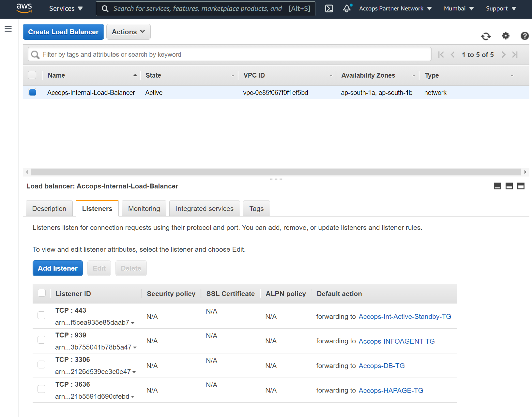The image size is (532, 417).
Task: Click vpc-0e85f067f0f1ef5bd cell
Action: pos(276,93)
